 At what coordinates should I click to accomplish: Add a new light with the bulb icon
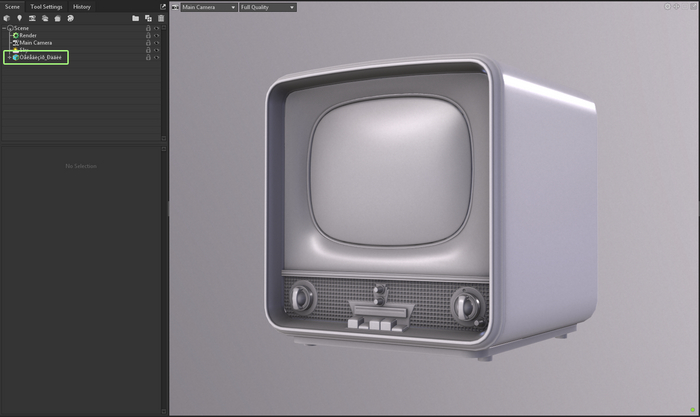pyautogui.click(x=19, y=18)
